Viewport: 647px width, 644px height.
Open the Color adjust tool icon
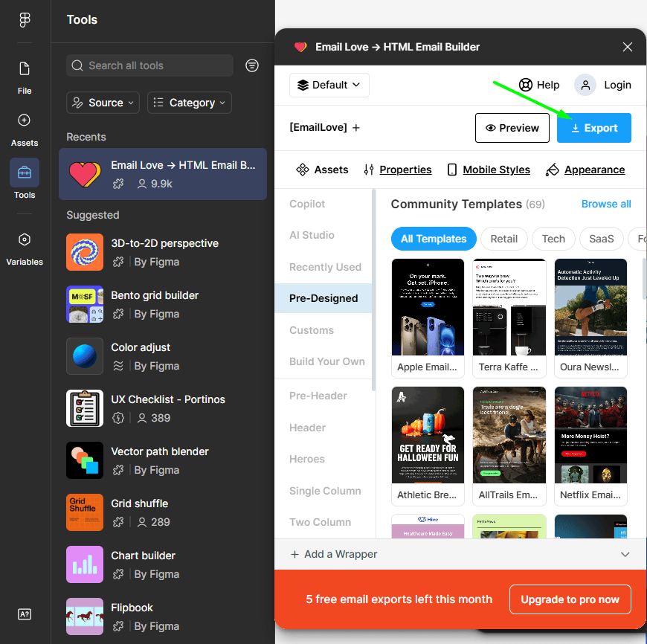85,356
